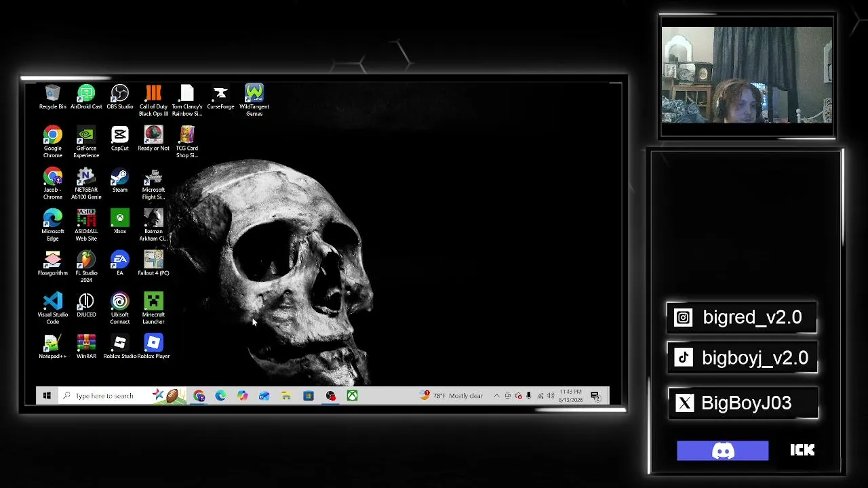Open Microsoft Store from the taskbar

pos(308,396)
